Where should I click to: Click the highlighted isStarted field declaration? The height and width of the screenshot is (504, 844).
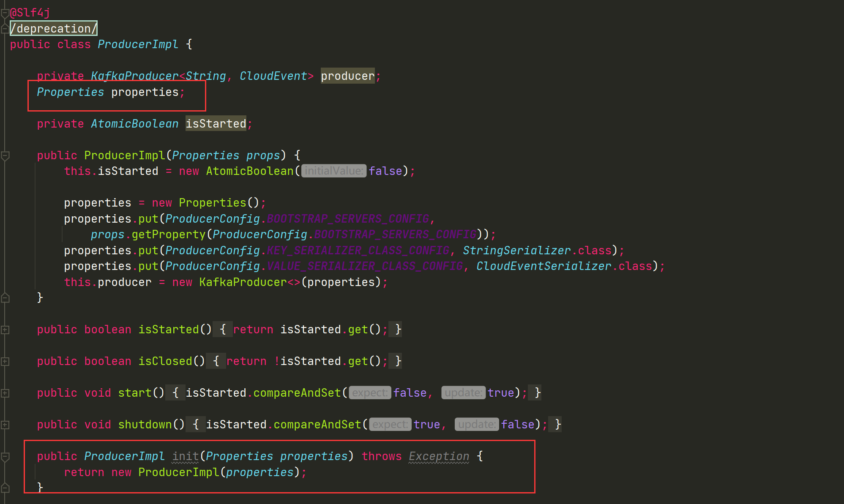[216, 124]
